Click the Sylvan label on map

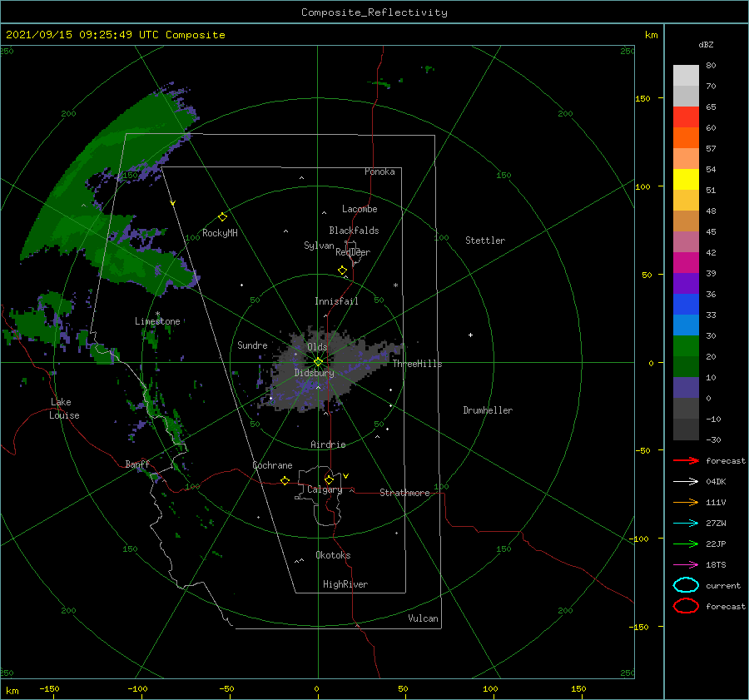tap(319, 246)
